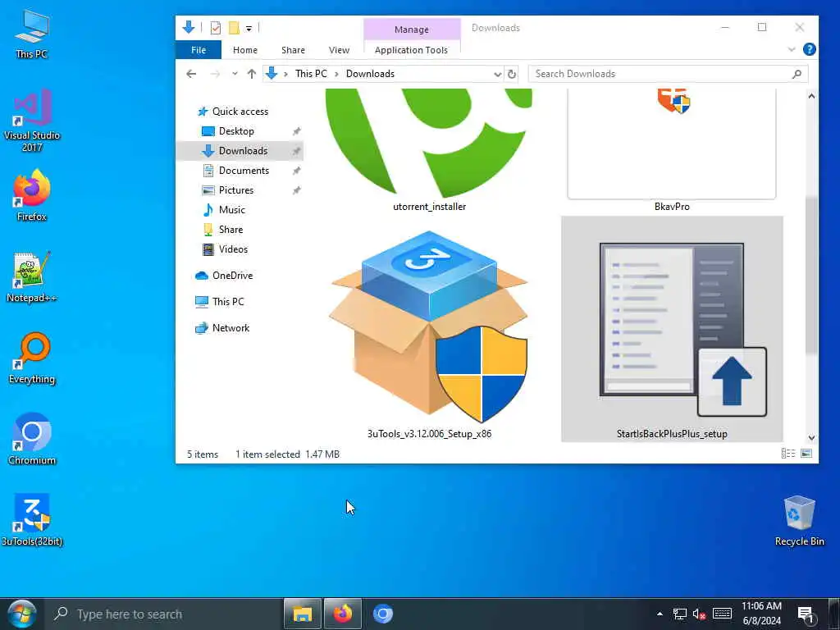Select Music in navigation pane
Screen dimensions: 840x630
[231, 210]
